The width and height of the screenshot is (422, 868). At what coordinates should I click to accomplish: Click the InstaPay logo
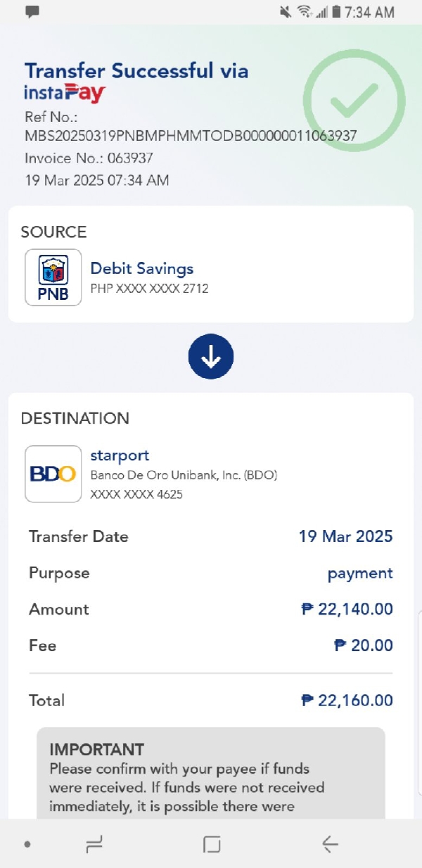[65, 93]
